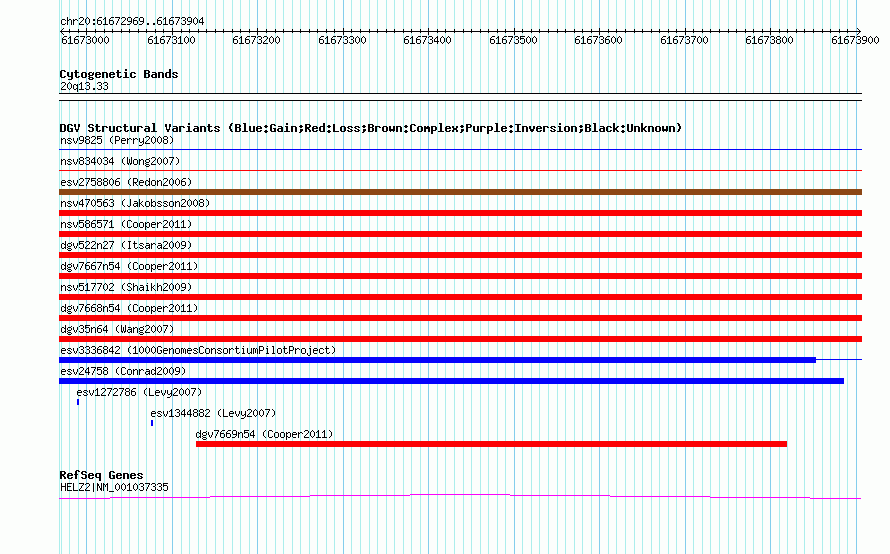Viewport: 890px width, 554px height.
Task: Open the esv2758806 (Redon2006) label
Action: click(126, 182)
